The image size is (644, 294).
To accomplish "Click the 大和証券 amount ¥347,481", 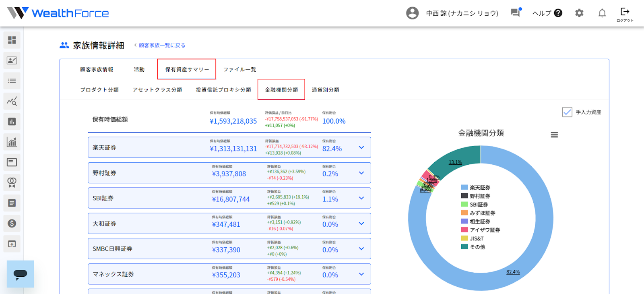I will [x=226, y=225].
